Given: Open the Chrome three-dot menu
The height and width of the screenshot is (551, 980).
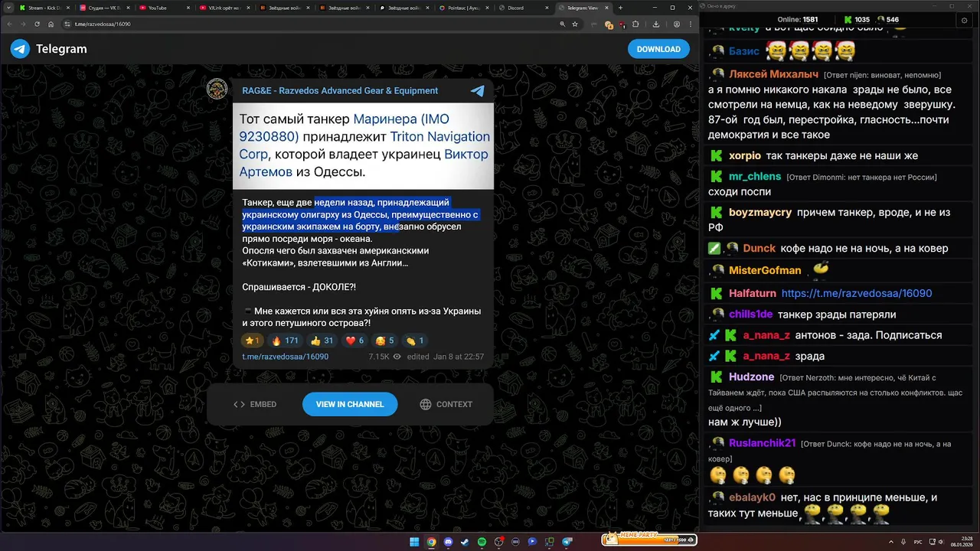Looking at the screenshot, I should pyautogui.click(x=691, y=24).
